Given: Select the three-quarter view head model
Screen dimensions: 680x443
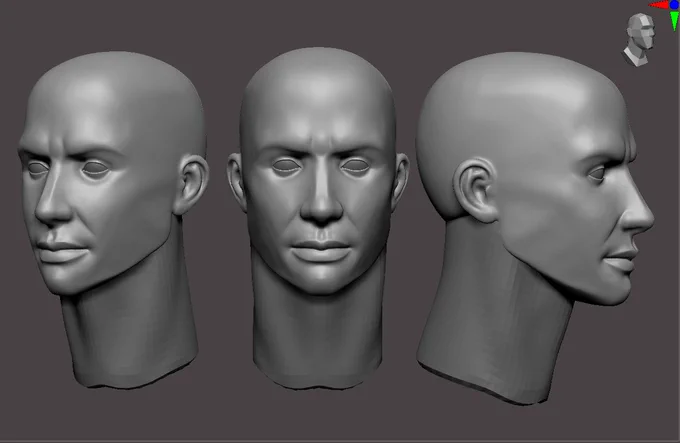Looking at the screenshot, I should tap(113, 219).
